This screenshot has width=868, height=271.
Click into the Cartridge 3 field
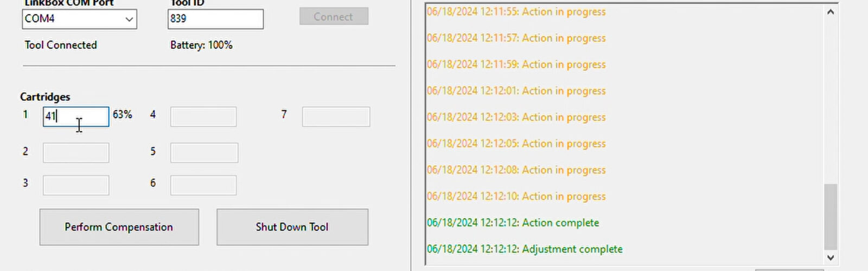click(x=76, y=185)
